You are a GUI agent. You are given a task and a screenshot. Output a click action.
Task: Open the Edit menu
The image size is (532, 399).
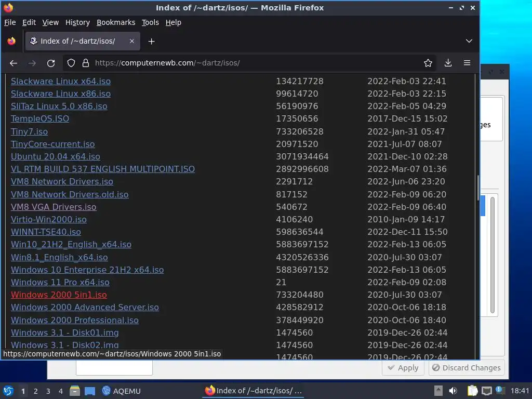[29, 22]
